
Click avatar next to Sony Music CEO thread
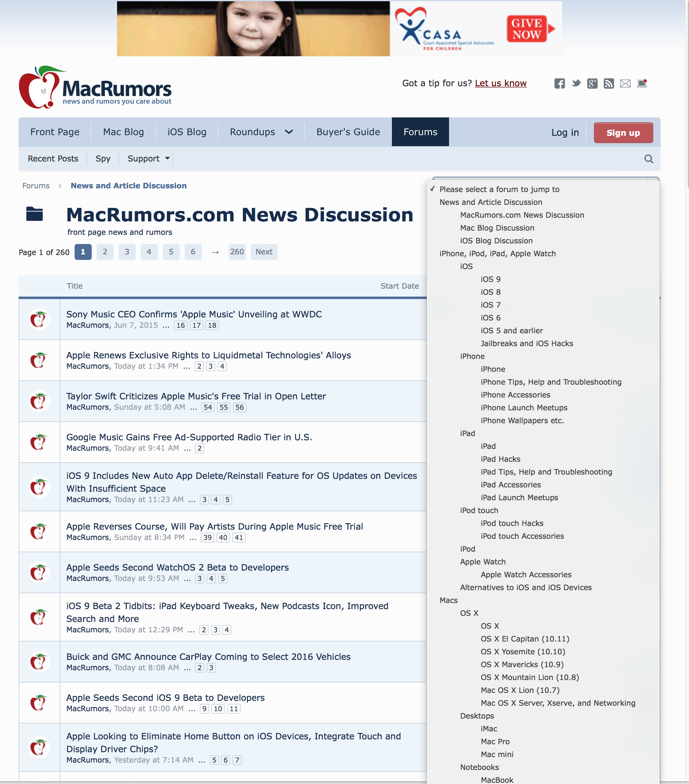(x=39, y=319)
